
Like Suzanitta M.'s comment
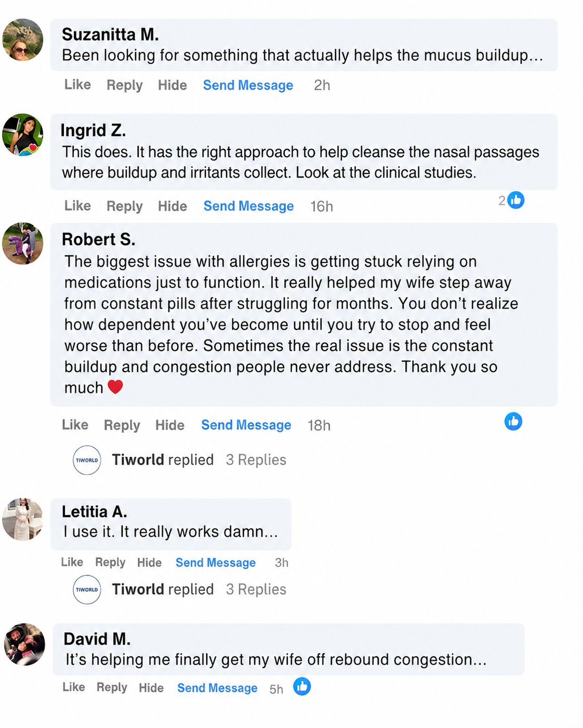click(77, 85)
